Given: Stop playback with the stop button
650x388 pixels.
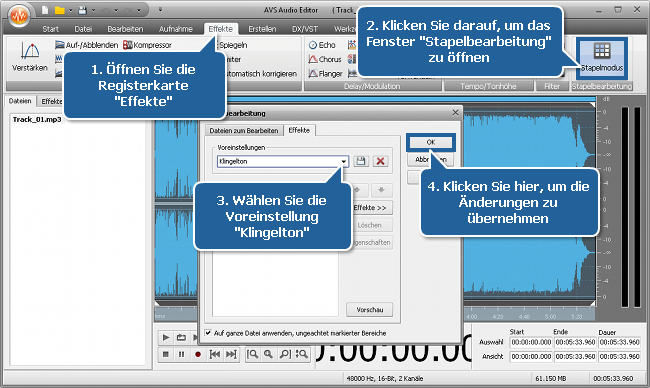Looking at the screenshot, I should (x=165, y=354).
